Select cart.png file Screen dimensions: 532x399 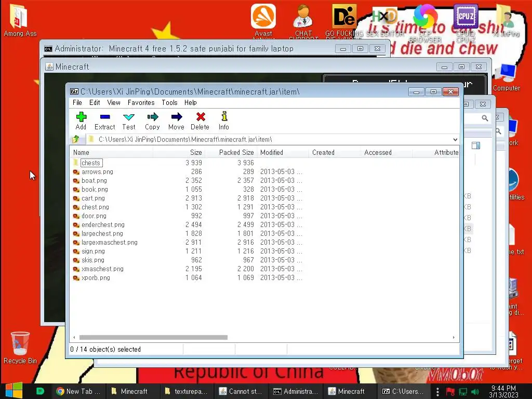pyautogui.click(x=93, y=198)
